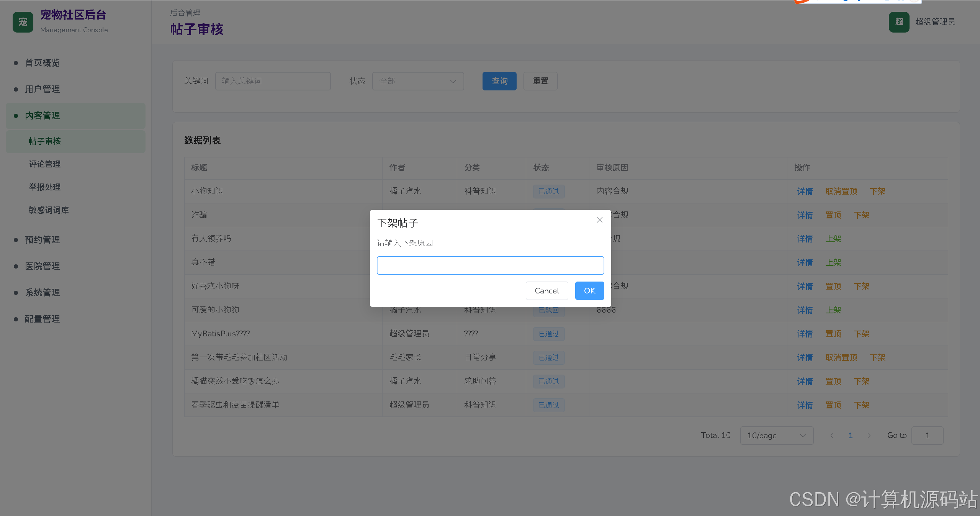Select 帖子审核 submenu item

[75, 141]
